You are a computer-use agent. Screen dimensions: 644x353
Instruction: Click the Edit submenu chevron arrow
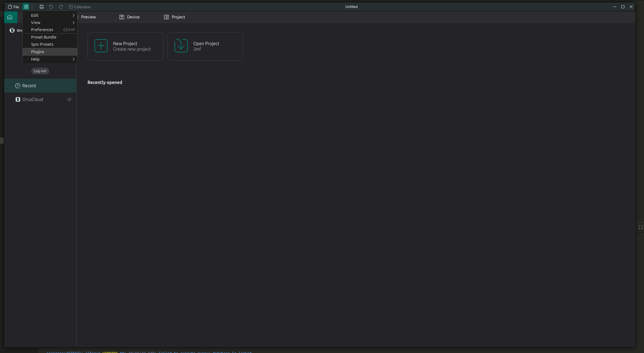pyautogui.click(x=73, y=15)
